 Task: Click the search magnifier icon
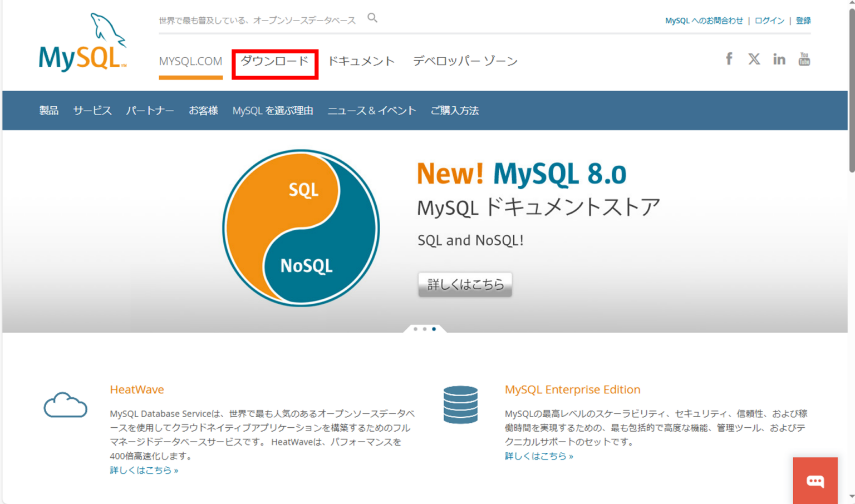click(x=372, y=18)
